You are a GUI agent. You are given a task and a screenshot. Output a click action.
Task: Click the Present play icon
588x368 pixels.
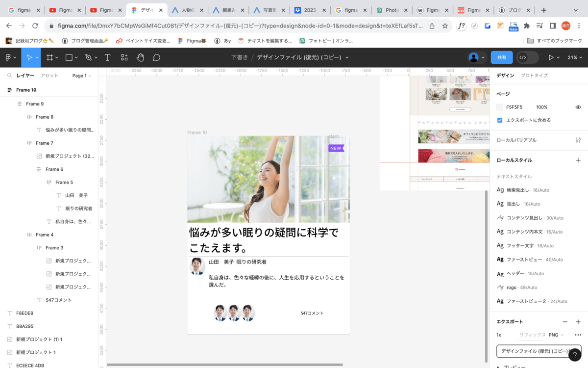551,57
